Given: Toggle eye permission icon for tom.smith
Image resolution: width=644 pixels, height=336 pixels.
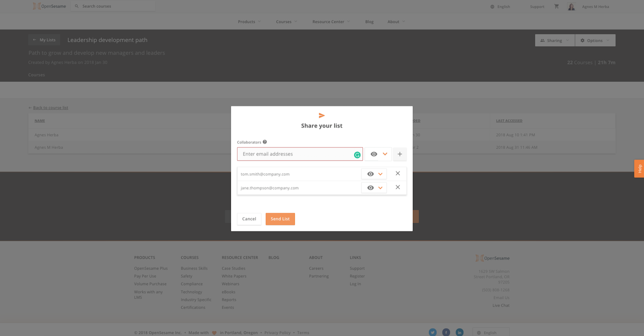Looking at the screenshot, I should pos(370,174).
